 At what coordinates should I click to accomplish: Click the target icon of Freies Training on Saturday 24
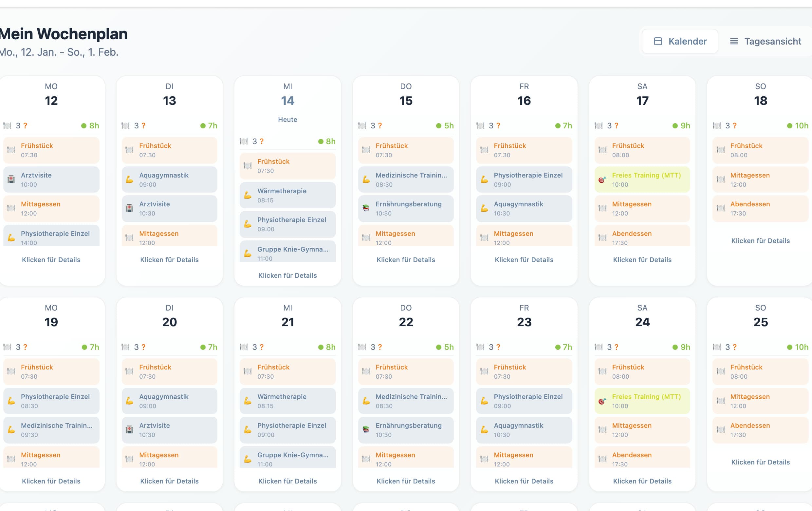[602, 401]
